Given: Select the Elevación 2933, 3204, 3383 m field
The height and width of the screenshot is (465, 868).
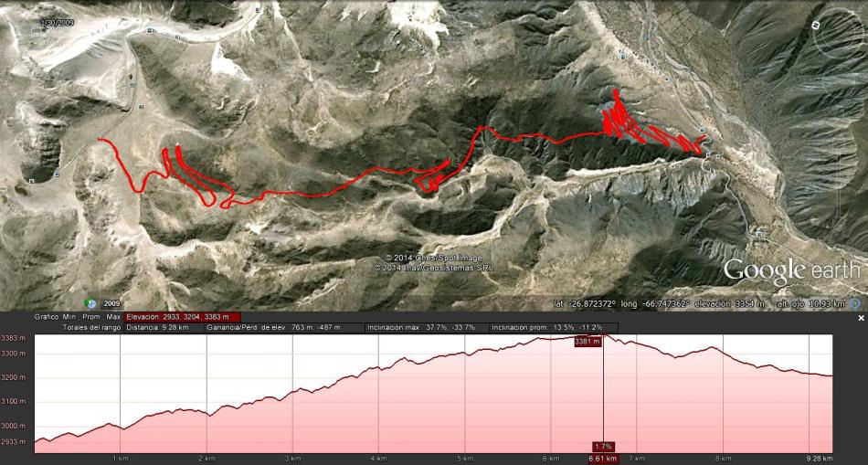Looking at the screenshot, I should pos(183,317).
